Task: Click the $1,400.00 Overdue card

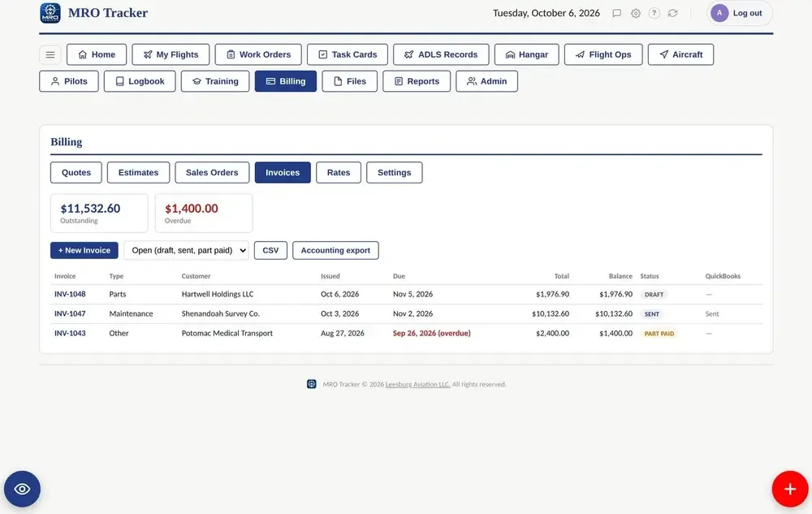Action: (x=204, y=214)
